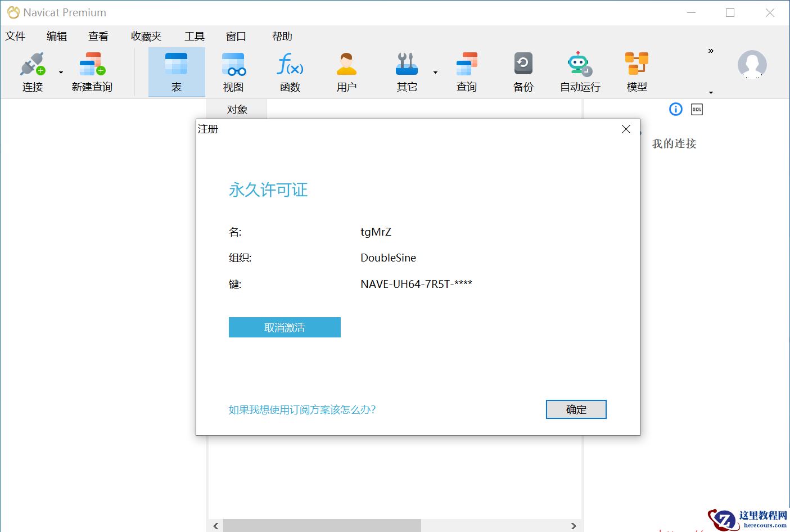This screenshot has height=532, width=790.
Task: Open the 工具 (Tools) menu
Action: (195, 37)
